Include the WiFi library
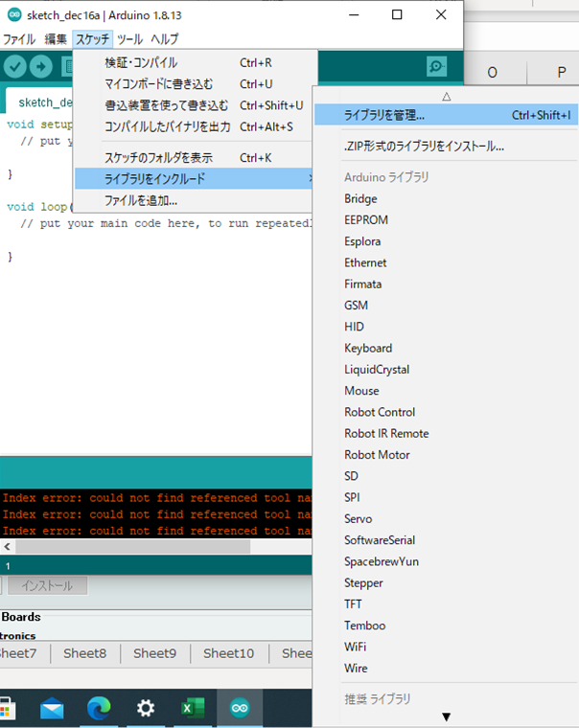 446,648
